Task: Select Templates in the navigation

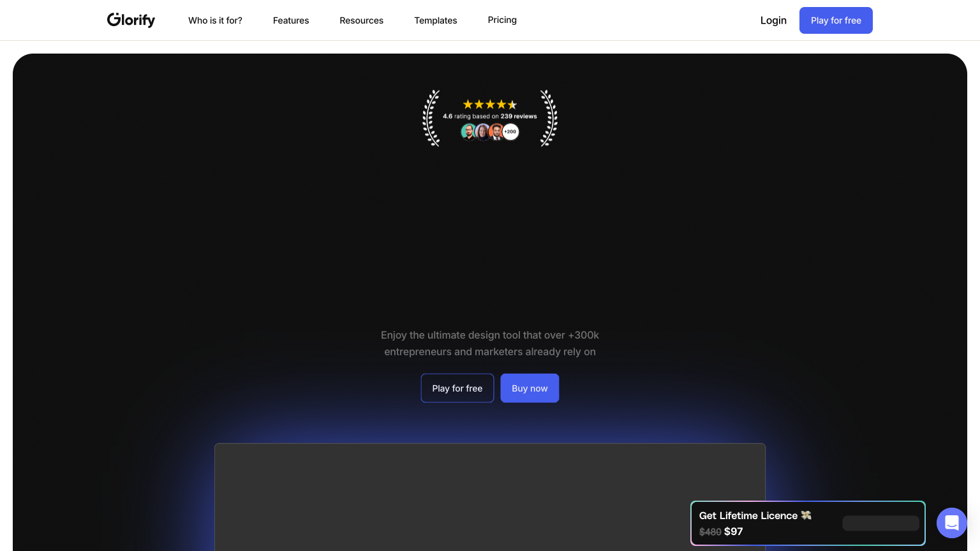Action: 436,20
